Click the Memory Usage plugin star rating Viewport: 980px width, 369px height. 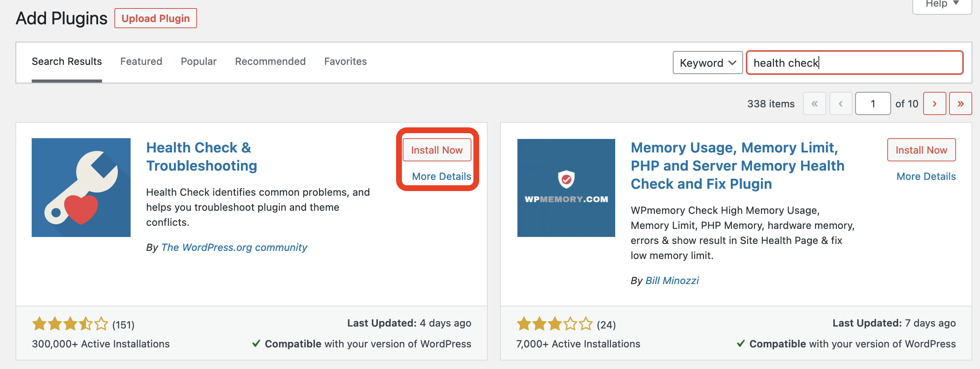(555, 323)
